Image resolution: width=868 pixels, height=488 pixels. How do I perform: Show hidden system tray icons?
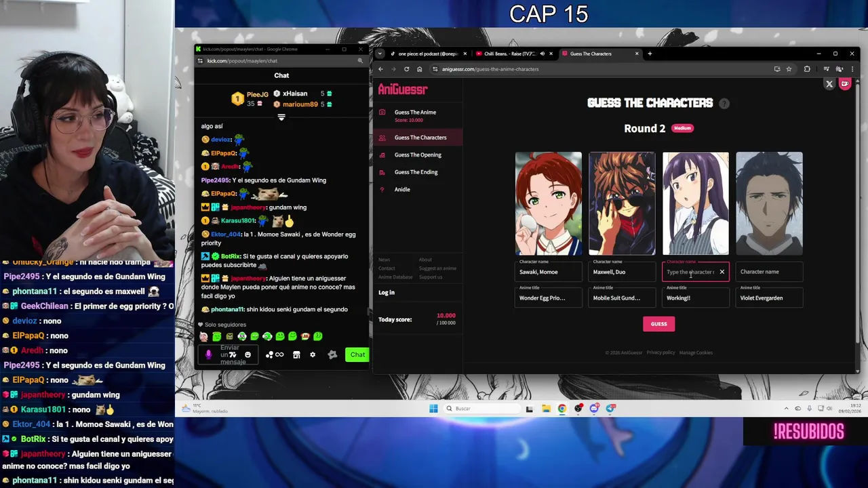point(787,408)
